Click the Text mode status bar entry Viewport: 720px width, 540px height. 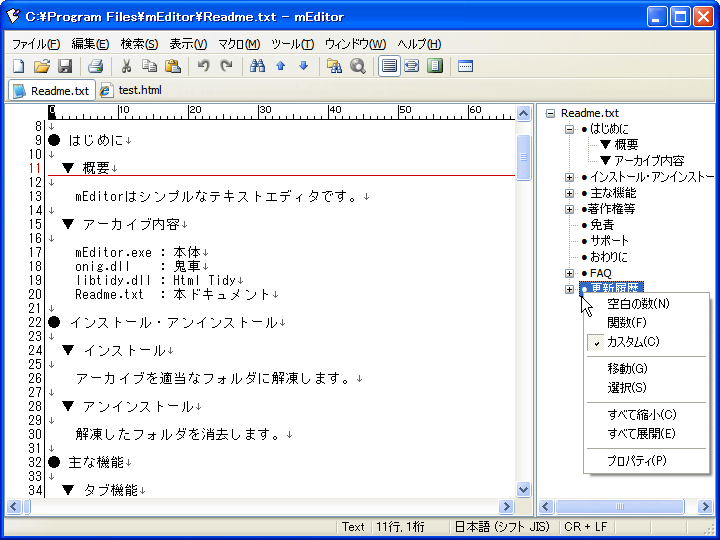353,527
